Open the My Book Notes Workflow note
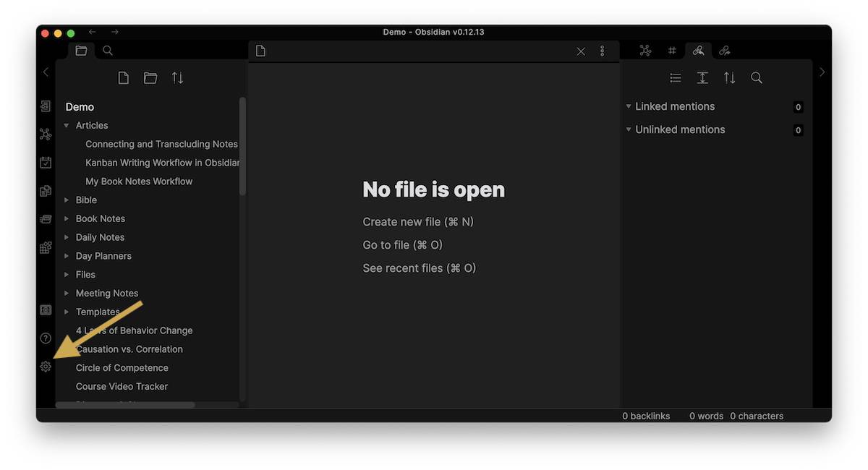 click(x=139, y=181)
